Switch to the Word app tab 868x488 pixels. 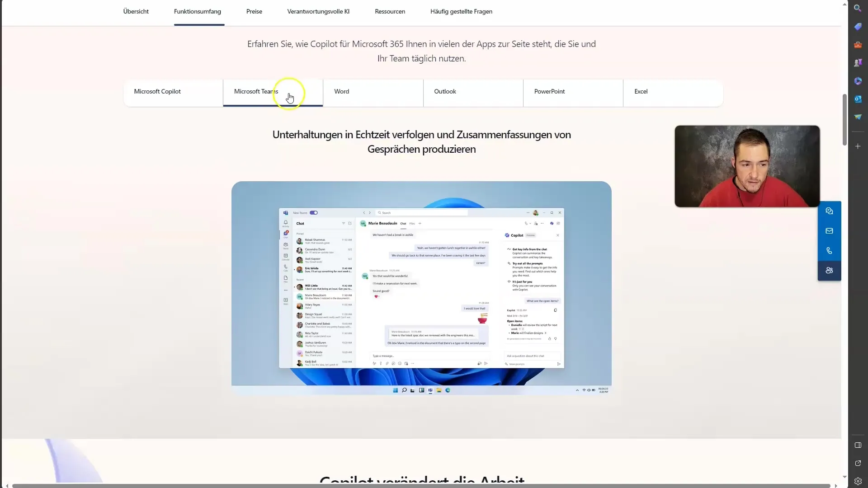tap(373, 93)
